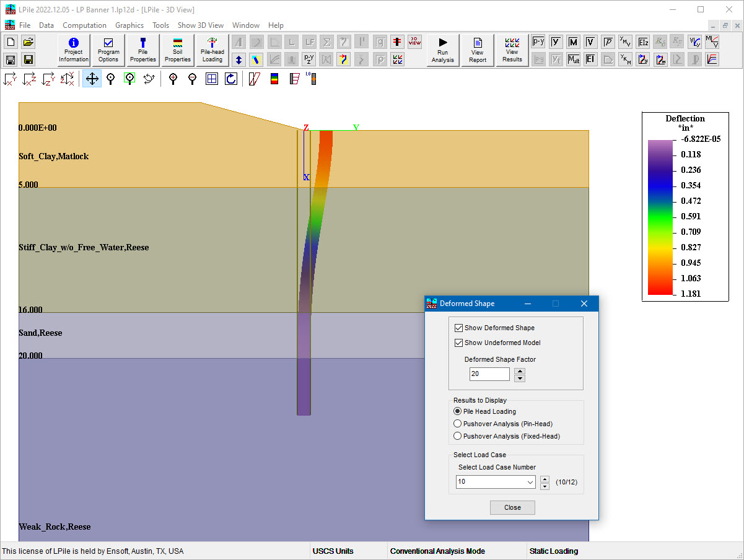Open Soil Properties dialog
This screenshot has width=744, height=560.
click(177, 50)
